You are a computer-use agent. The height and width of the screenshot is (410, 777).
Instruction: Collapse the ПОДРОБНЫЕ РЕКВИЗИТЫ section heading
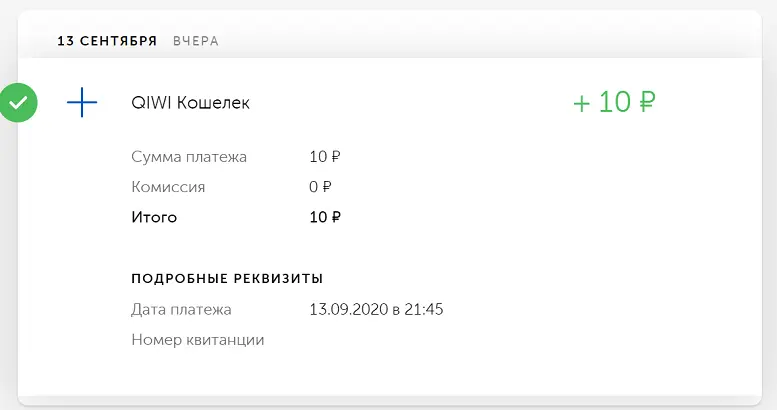[x=227, y=278]
